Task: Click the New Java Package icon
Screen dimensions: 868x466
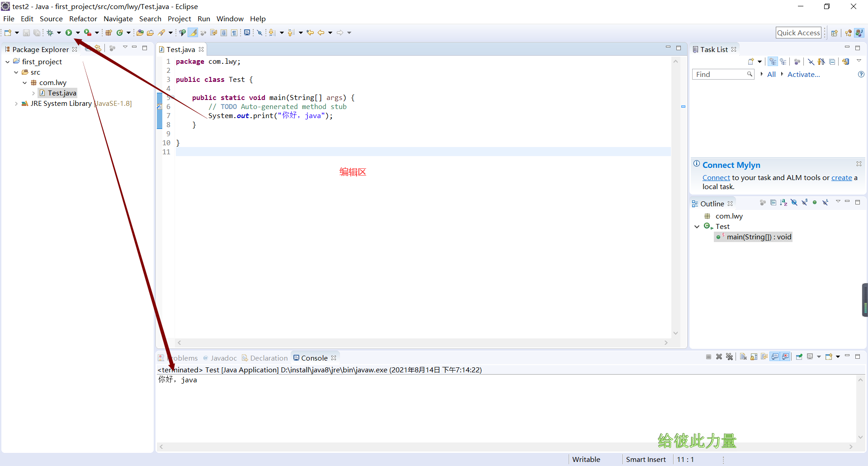Action: 108,33
